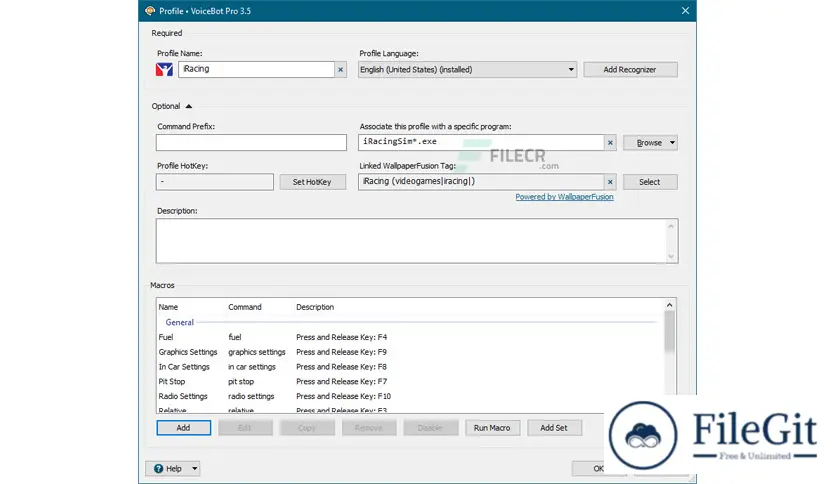Open the Browse button dropdown arrow
The image size is (836, 484).
tap(672, 142)
